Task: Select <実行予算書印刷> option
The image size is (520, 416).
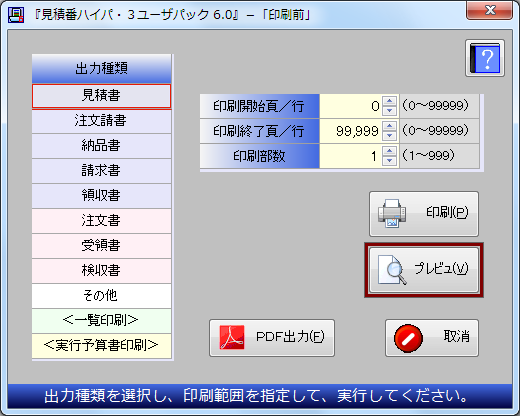Action: (x=101, y=346)
